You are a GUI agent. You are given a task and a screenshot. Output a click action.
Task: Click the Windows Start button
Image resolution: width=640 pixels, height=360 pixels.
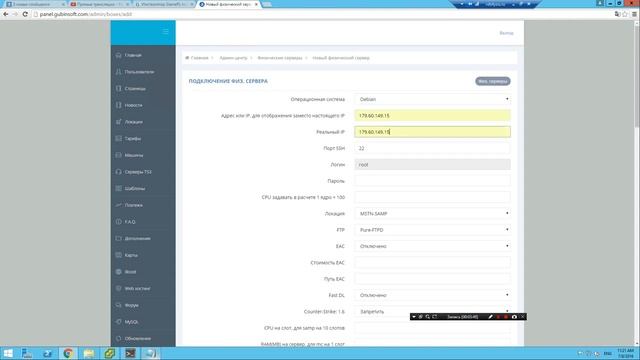point(8,353)
